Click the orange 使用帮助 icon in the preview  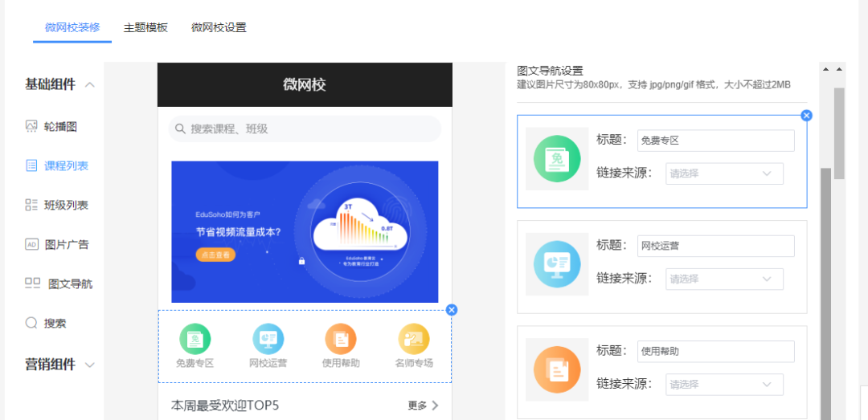click(341, 339)
